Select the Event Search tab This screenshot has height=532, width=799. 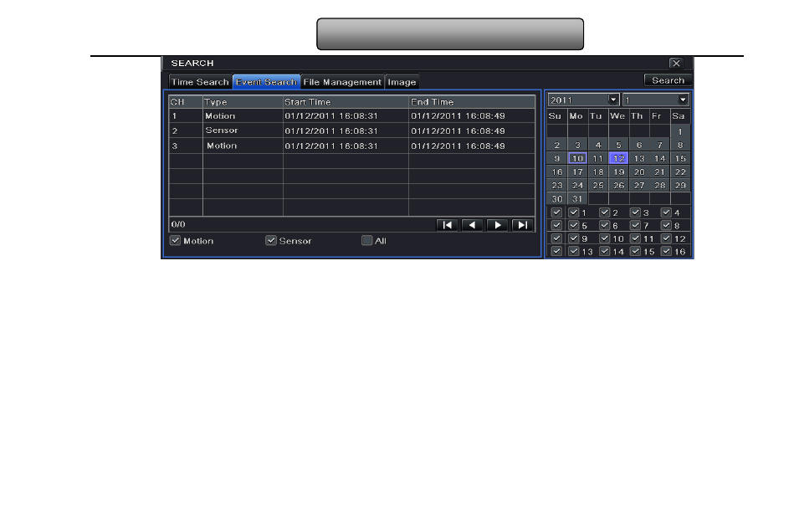267,82
